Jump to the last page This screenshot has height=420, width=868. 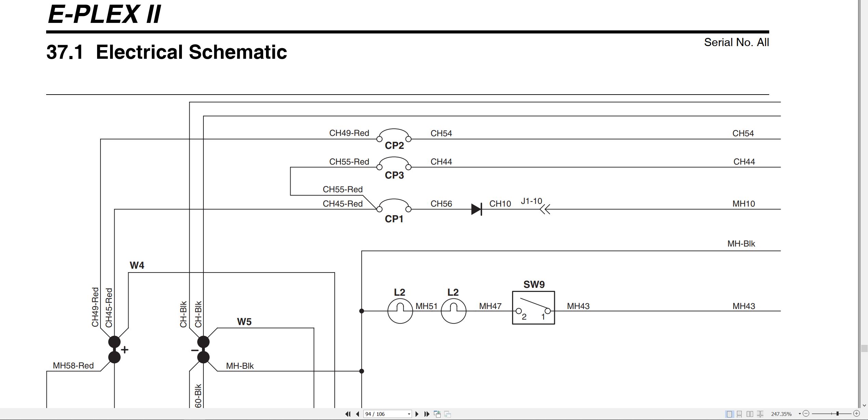coord(427,414)
